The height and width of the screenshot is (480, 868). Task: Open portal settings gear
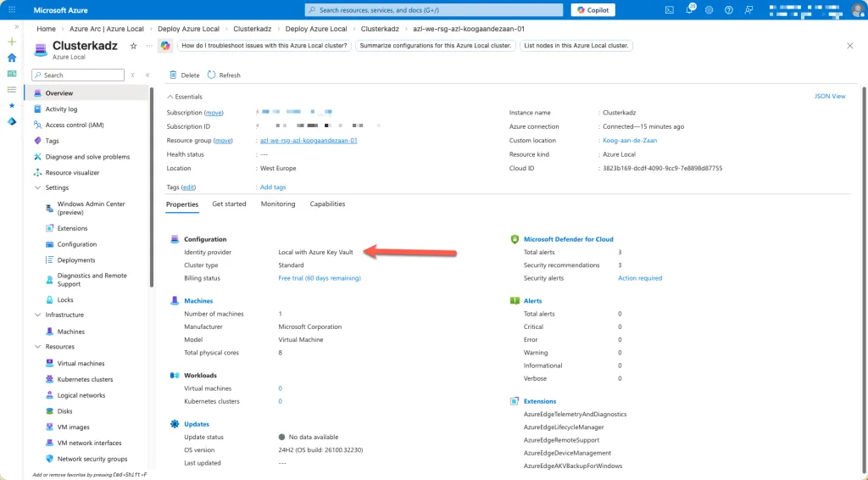pos(709,10)
